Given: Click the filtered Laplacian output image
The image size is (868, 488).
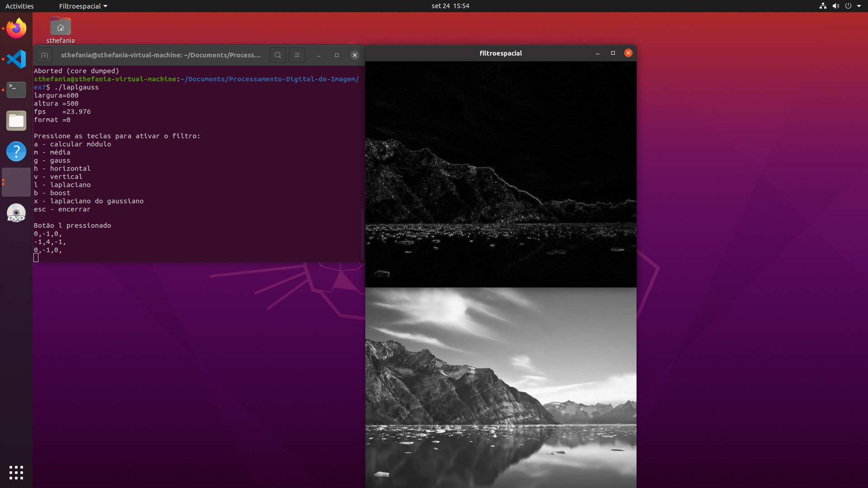Looking at the screenshot, I should pyautogui.click(x=500, y=174).
